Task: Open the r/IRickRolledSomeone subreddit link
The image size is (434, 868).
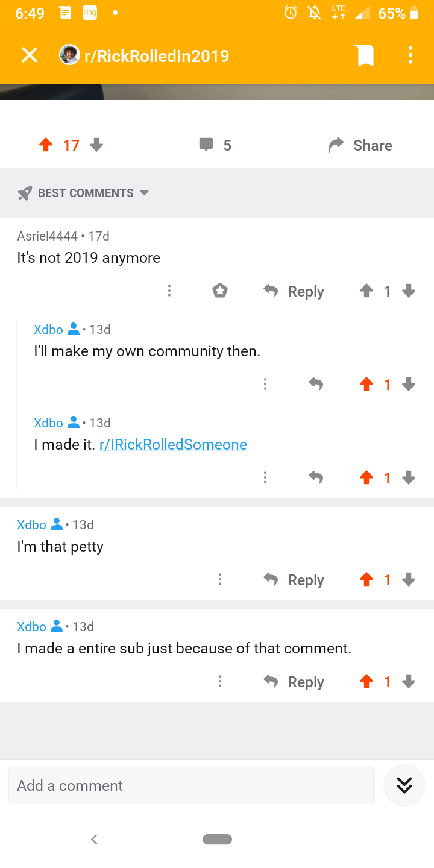Action: (x=173, y=445)
